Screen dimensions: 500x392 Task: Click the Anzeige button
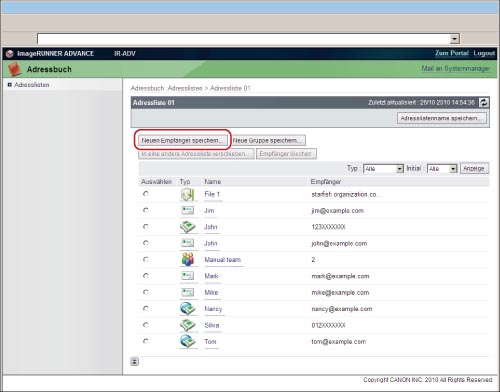tap(474, 169)
